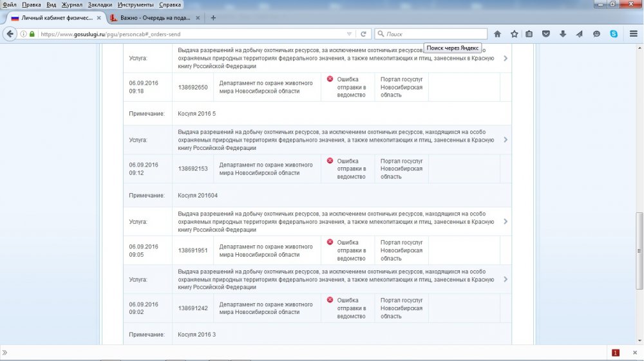Open the Закладки menu

[x=100, y=5]
